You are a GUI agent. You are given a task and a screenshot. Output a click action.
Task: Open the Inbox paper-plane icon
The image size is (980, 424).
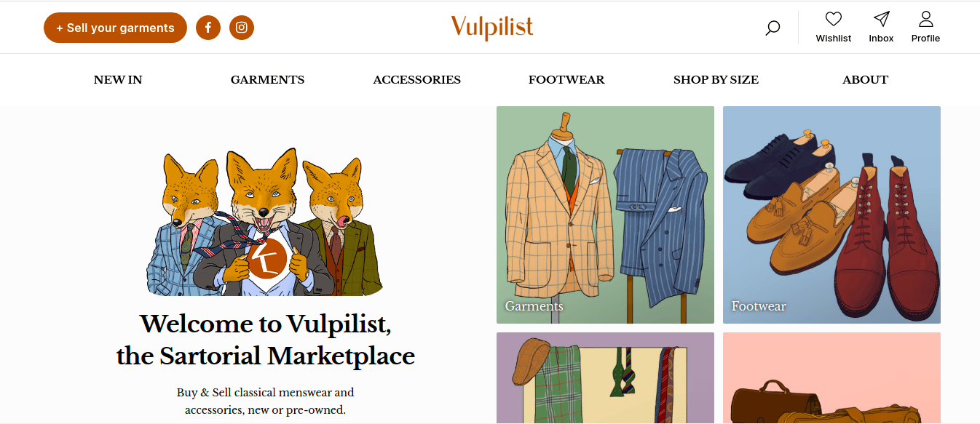pos(881,19)
